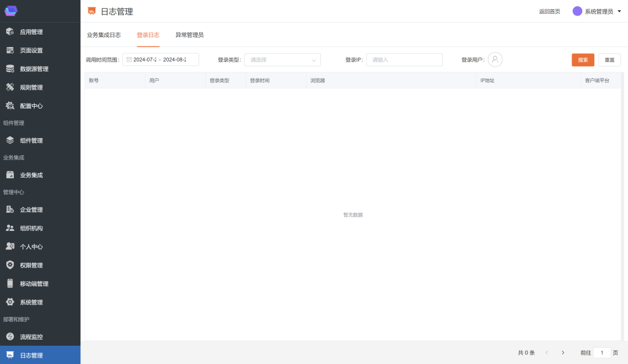Click the 应用管理 sidebar icon
The image size is (628, 364).
[x=10, y=32]
